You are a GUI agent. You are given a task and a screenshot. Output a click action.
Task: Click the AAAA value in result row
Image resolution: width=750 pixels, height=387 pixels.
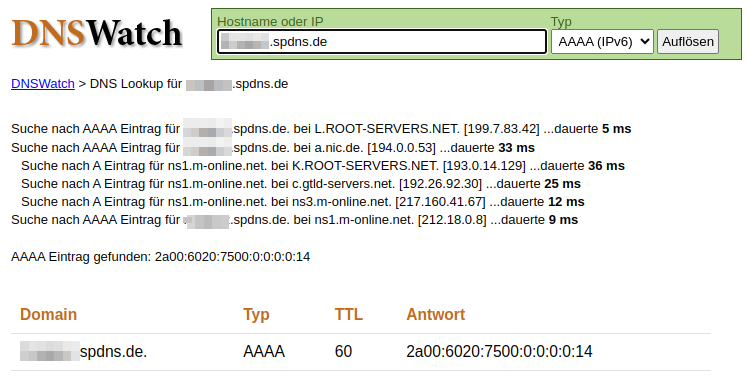click(264, 352)
